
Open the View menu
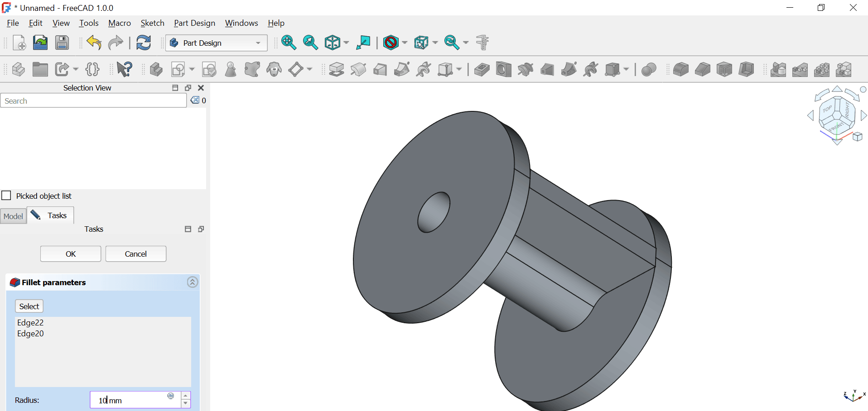(61, 23)
